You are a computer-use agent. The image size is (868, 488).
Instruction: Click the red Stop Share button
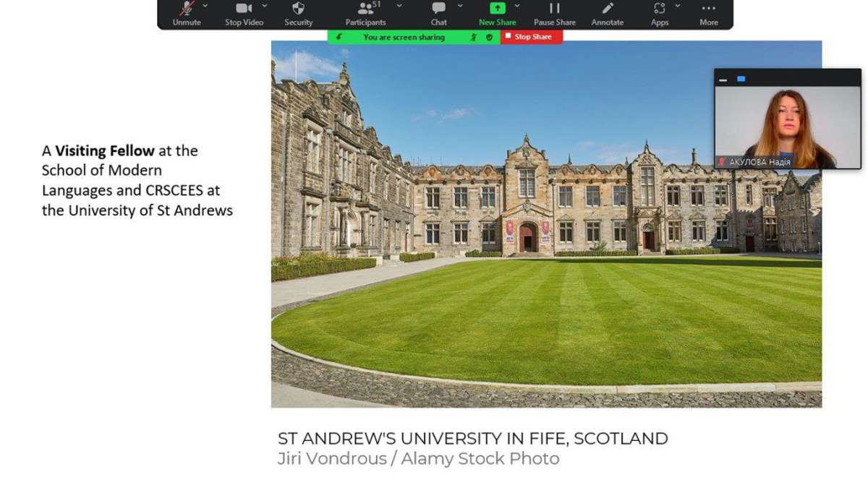click(x=531, y=37)
